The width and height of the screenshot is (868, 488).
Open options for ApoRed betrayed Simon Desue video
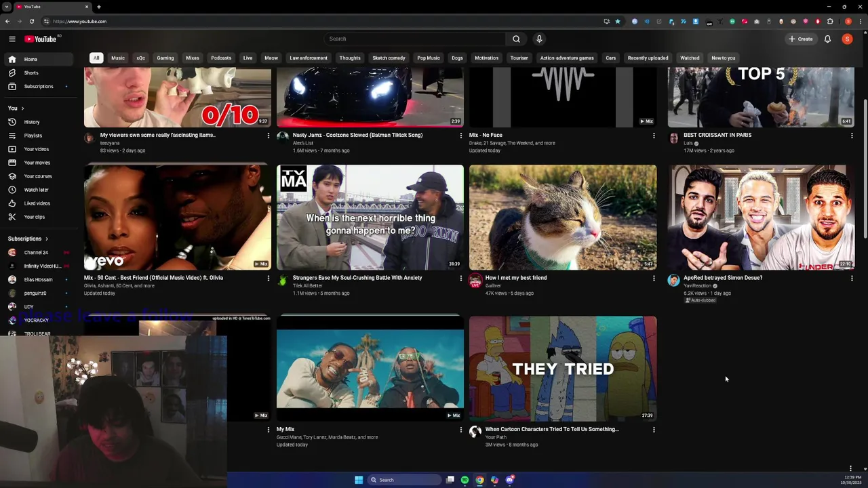(852, 279)
